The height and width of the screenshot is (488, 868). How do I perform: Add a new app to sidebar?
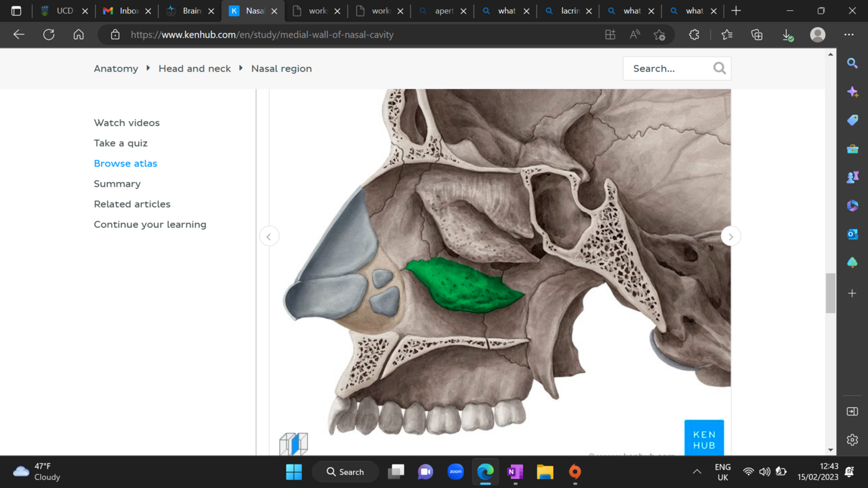[x=852, y=293]
